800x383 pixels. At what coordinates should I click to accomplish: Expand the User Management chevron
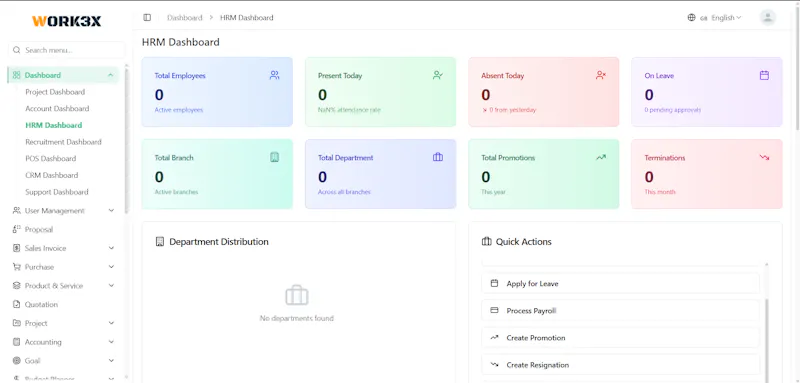point(111,211)
